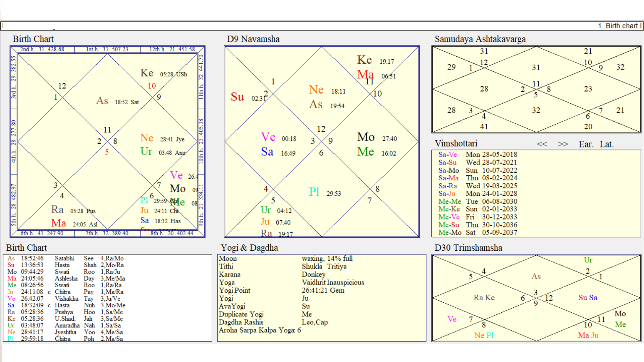Select the Lat. option beside Vimshottari
The width and height of the screenshot is (644, 362).
(606, 144)
